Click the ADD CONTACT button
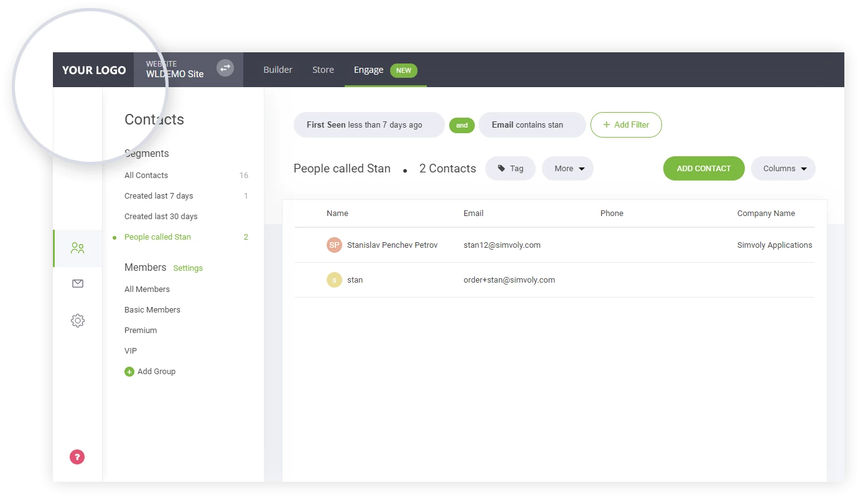The width and height of the screenshot is (868, 503). 703,169
